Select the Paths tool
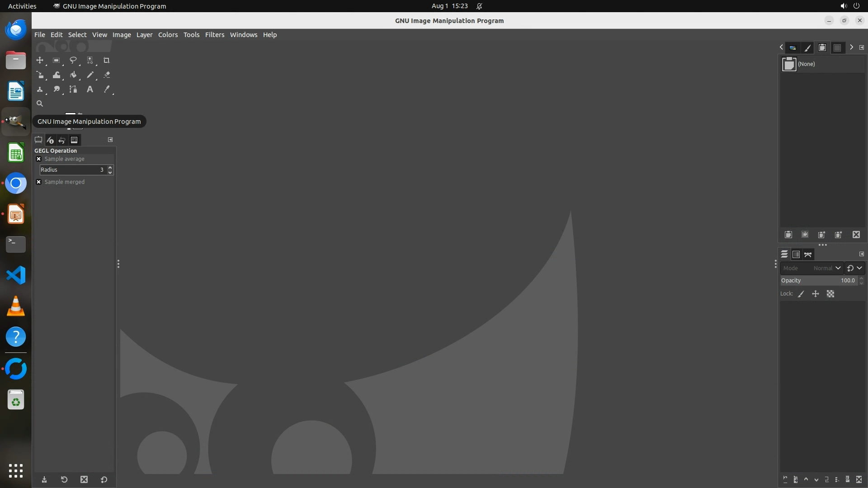Image resolution: width=868 pixels, height=488 pixels. [73, 89]
